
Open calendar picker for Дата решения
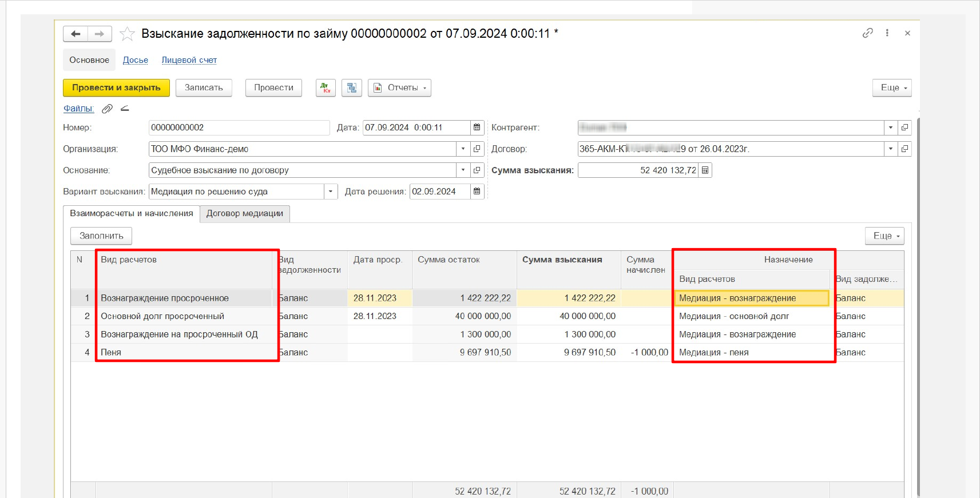(x=477, y=192)
